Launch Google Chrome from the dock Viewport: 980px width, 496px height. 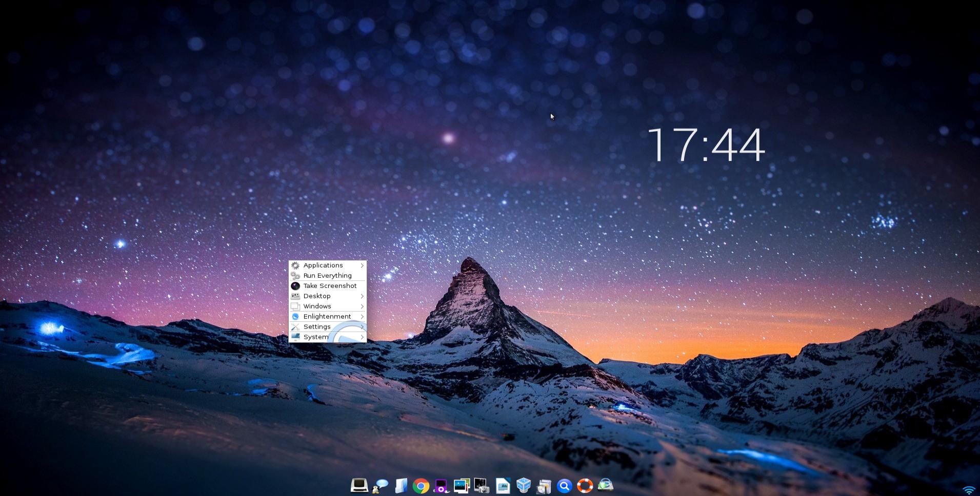pos(421,486)
